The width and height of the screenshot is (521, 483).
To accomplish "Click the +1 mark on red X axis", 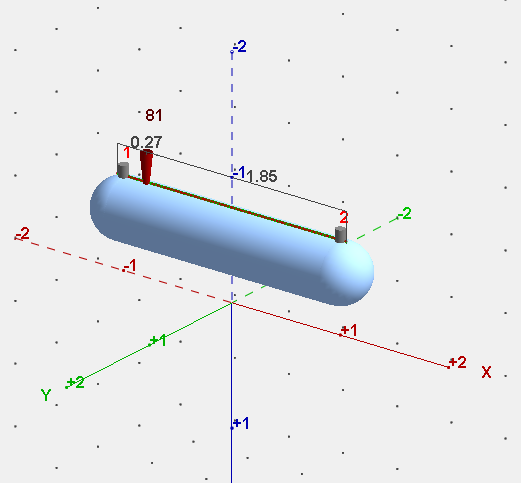I will (x=349, y=330).
